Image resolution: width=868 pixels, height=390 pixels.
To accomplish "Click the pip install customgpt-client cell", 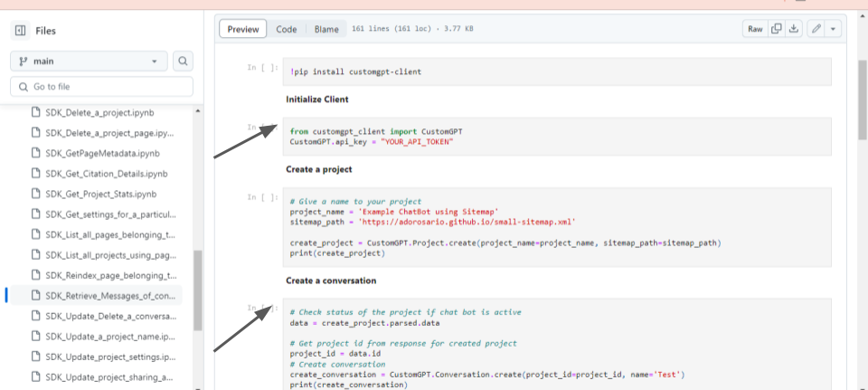I will point(557,71).
